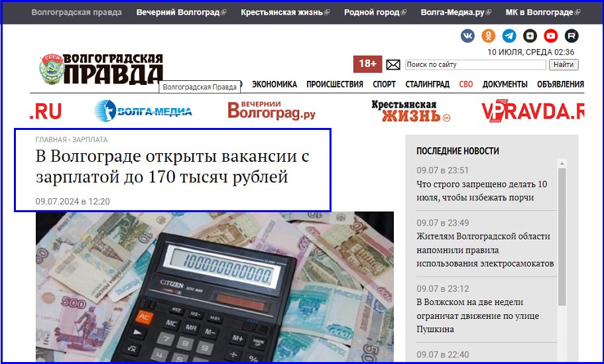Open news about запрещено делать 10 июля
The image size is (604, 364).
(481, 191)
